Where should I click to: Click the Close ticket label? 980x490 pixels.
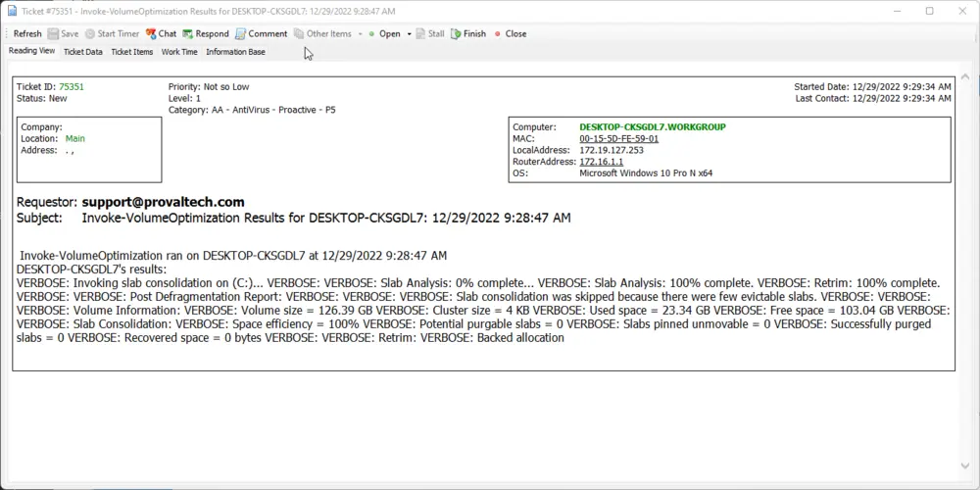pyautogui.click(x=515, y=33)
